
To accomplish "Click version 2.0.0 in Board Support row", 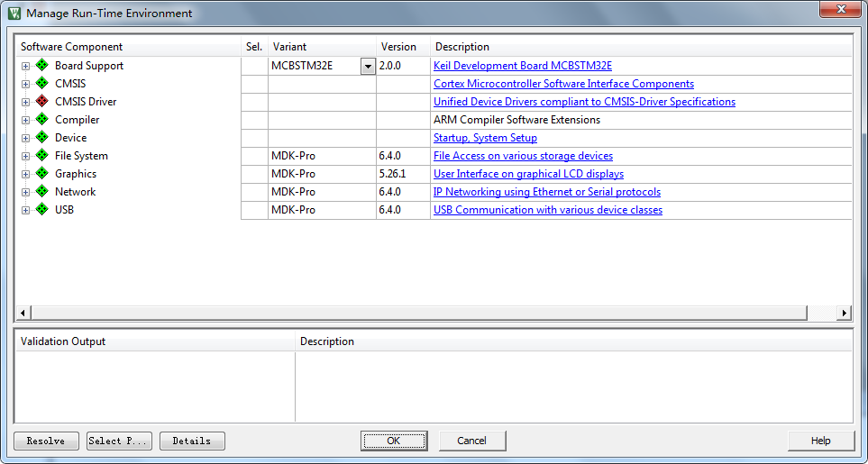I will (389, 66).
